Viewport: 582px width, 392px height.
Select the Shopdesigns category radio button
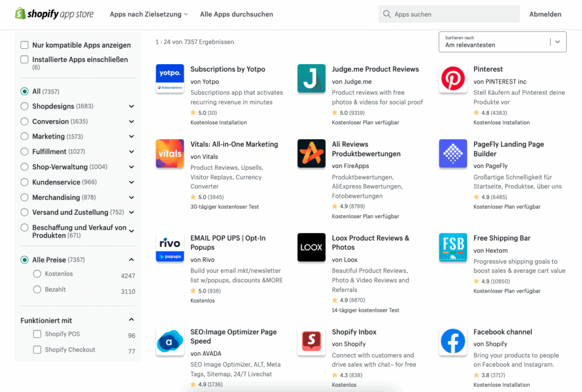(x=24, y=106)
